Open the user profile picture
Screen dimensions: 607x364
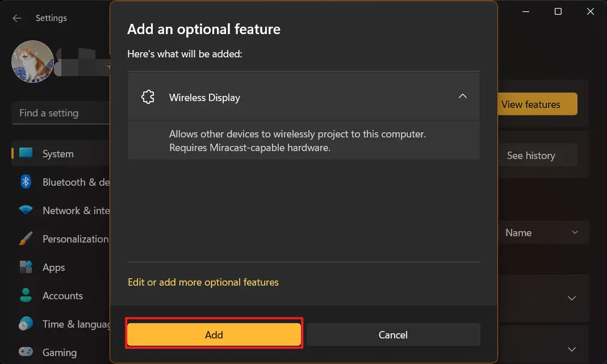coord(32,62)
